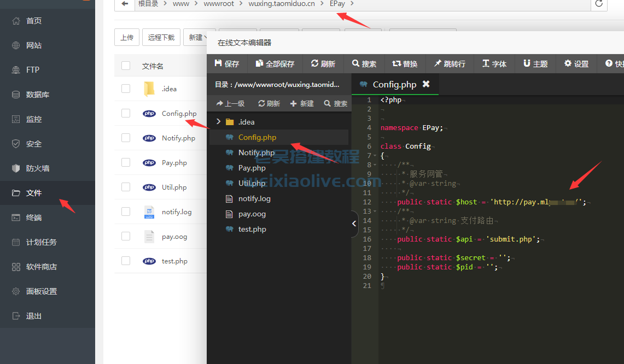Tick the select-all checkbox in file header

click(x=126, y=66)
